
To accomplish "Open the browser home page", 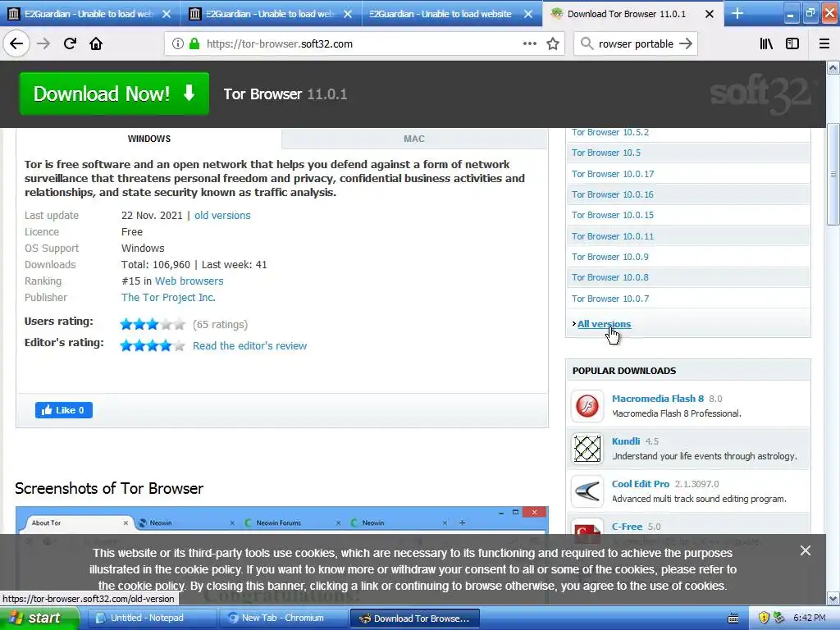I will click(96, 44).
